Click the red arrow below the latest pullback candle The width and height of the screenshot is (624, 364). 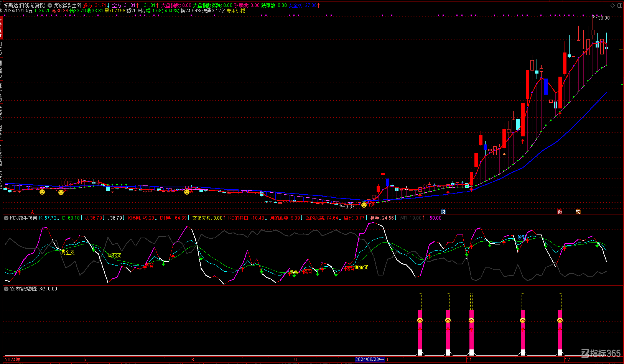click(560, 114)
